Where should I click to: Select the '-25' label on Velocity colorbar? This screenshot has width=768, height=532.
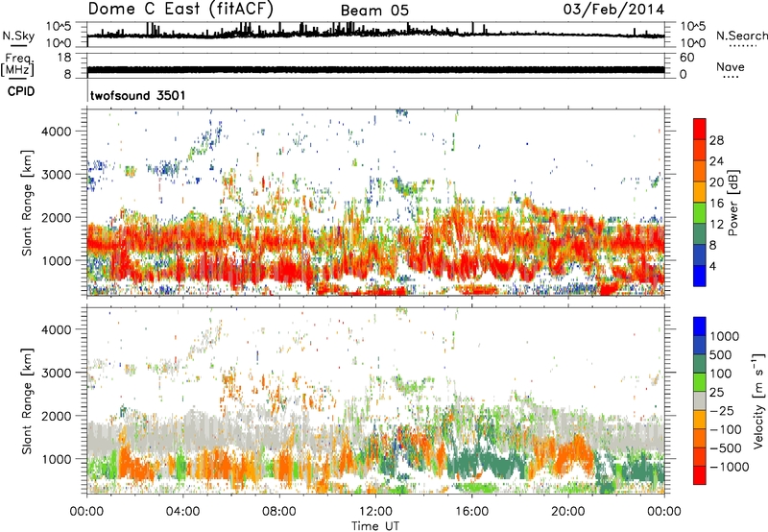(x=723, y=411)
